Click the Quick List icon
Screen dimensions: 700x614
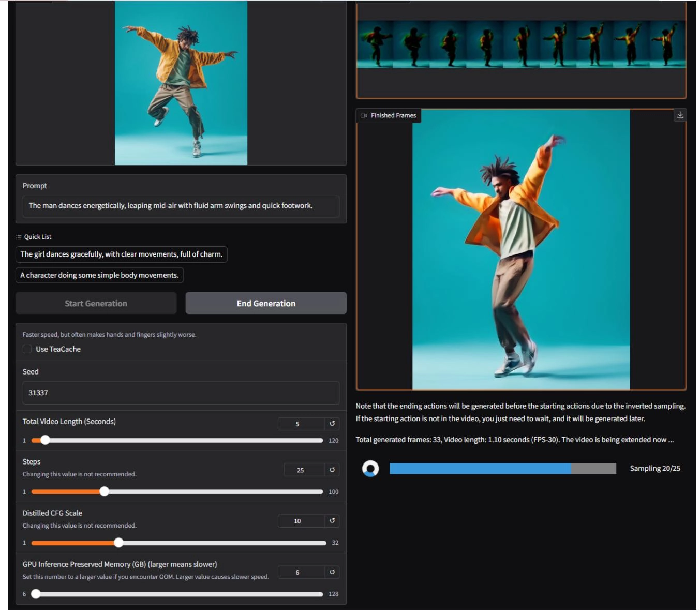coord(19,237)
